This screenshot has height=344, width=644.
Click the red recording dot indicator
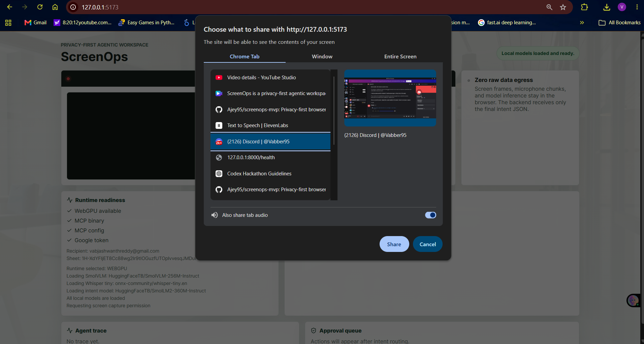[x=68, y=79]
